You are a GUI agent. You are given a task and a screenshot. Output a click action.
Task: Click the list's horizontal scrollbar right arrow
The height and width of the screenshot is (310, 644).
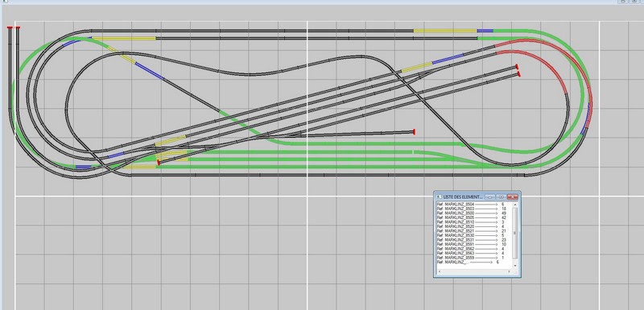click(x=510, y=272)
